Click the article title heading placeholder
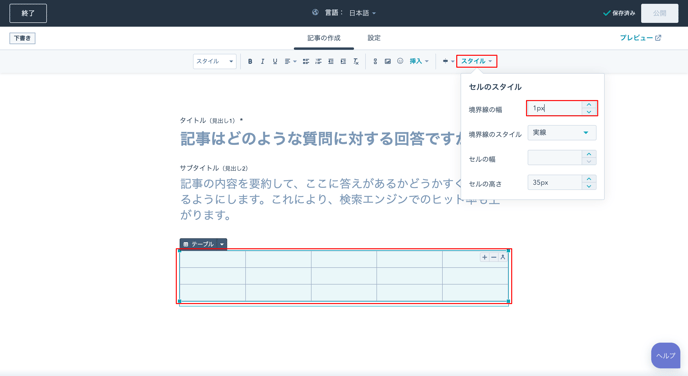The height and width of the screenshot is (376, 688). [x=321, y=139]
